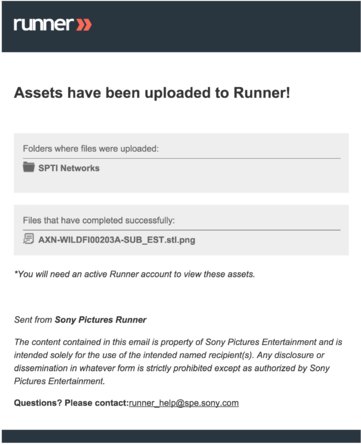This screenshot has height=445, width=361.
Task: Click the dark header banner area
Action: click(181, 26)
